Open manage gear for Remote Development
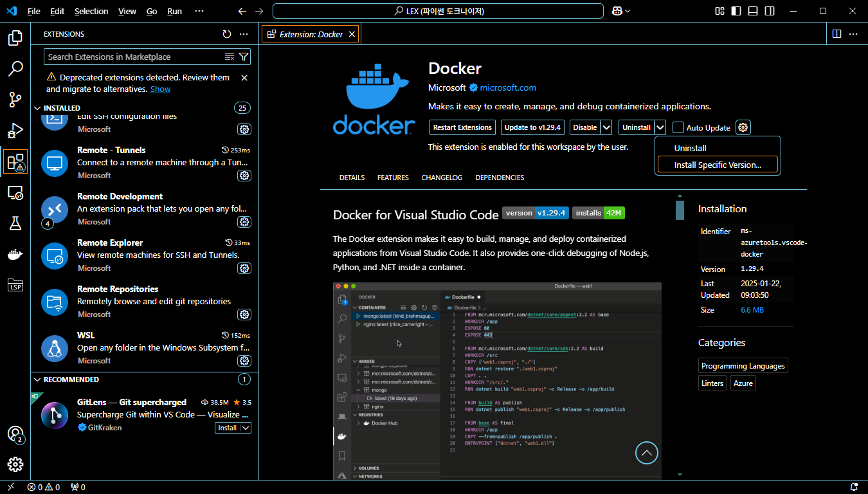The height and width of the screenshot is (494, 868). coord(244,222)
